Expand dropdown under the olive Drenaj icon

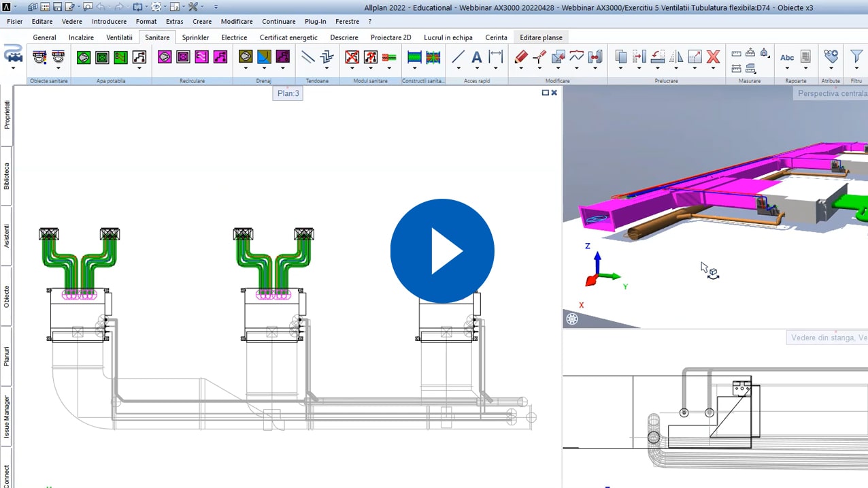point(246,69)
